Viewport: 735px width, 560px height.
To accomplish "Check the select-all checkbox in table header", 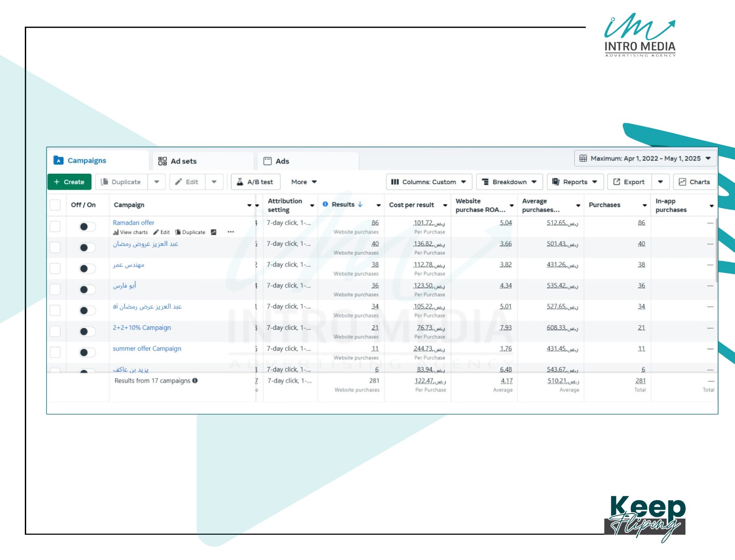I will pos(55,205).
